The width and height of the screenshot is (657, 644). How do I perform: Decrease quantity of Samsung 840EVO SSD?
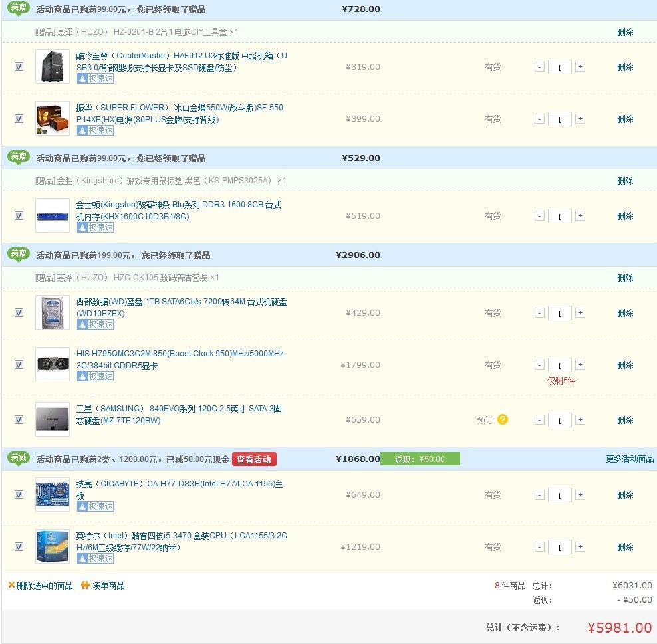pos(540,420)
